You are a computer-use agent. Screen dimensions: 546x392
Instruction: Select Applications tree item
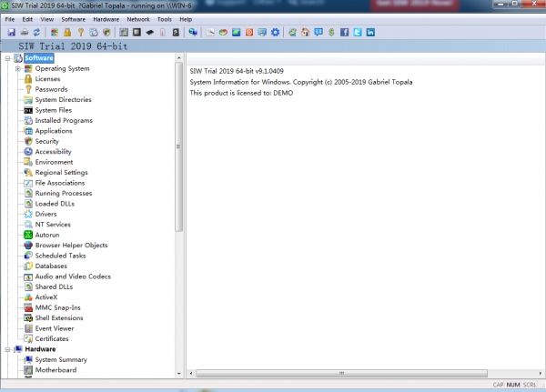point(54,131)
